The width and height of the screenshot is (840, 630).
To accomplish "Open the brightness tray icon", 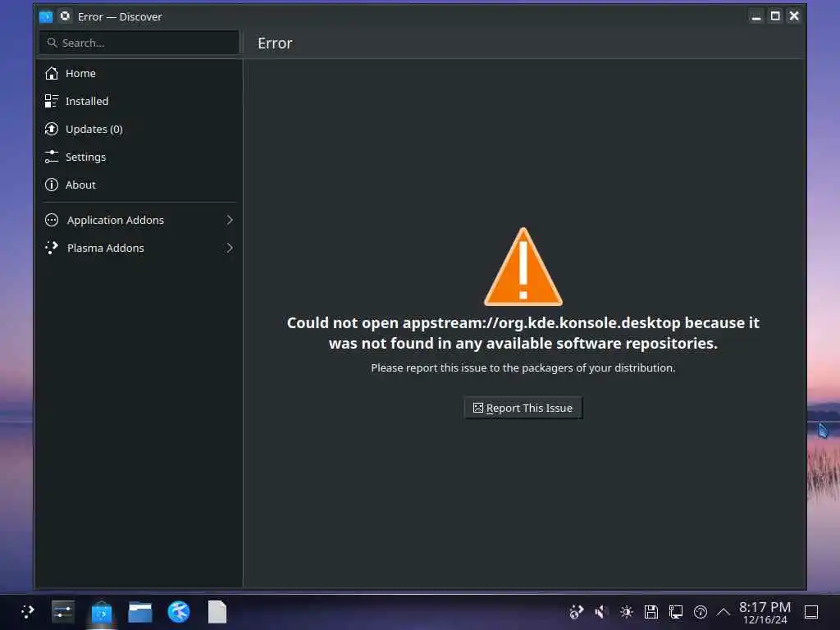I will coord(626,612).
